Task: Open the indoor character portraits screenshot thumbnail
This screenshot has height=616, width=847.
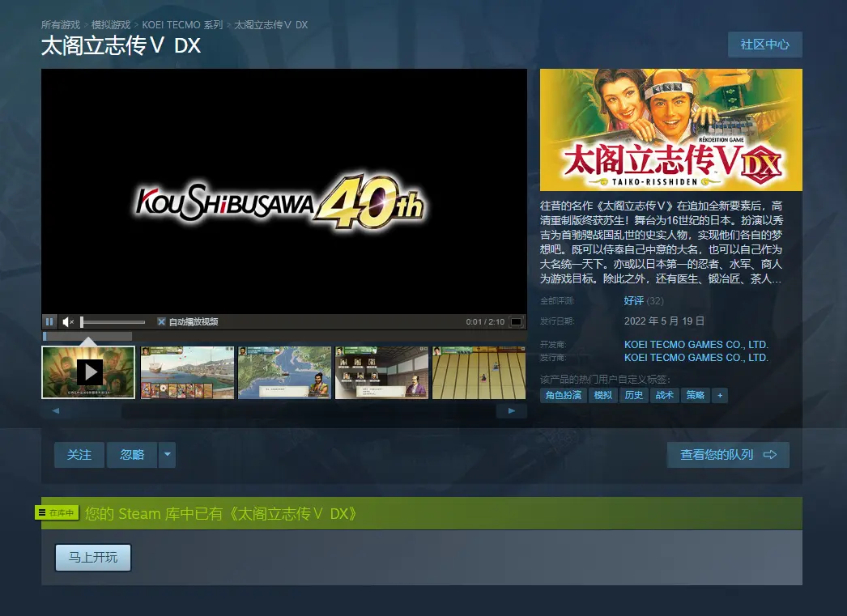Action: [x=381, y=372]
